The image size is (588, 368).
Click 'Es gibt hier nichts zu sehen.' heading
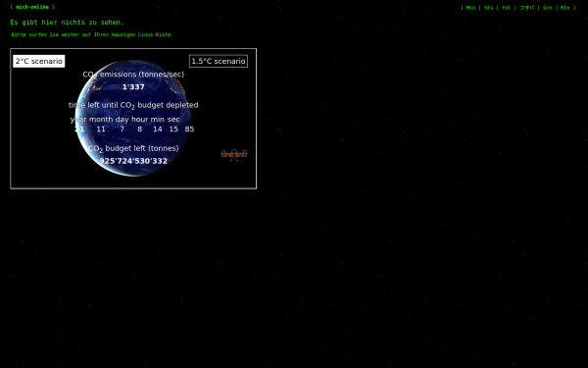point(67,23)
